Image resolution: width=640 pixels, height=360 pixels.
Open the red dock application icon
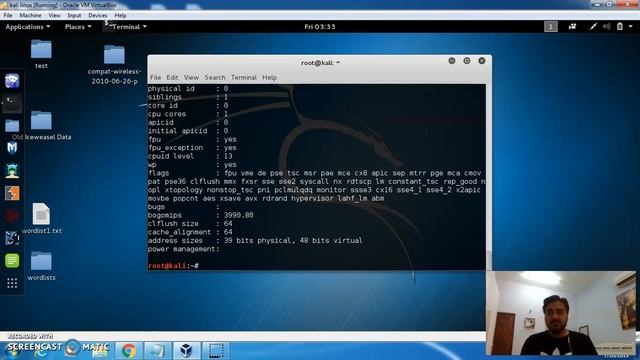pos(12,216)
